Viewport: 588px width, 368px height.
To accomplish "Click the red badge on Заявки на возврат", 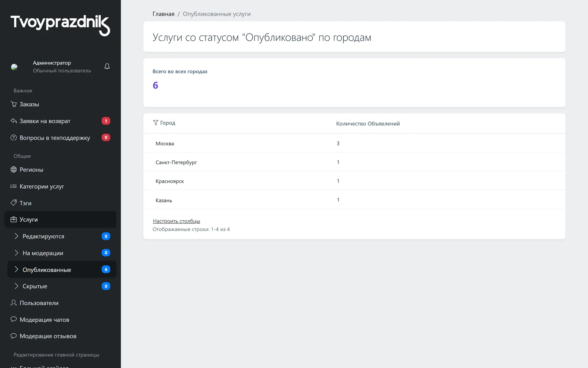I will pos(106,121).
